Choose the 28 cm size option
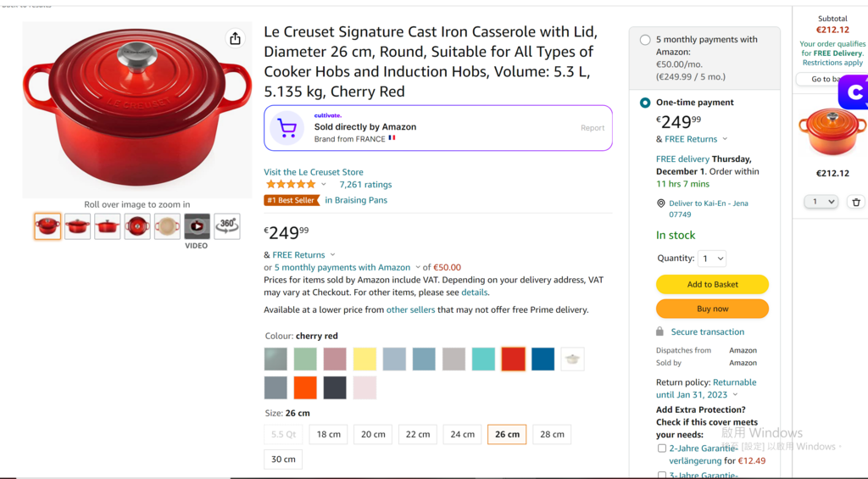This screenshot has width=868, height=479. (553, 434)
